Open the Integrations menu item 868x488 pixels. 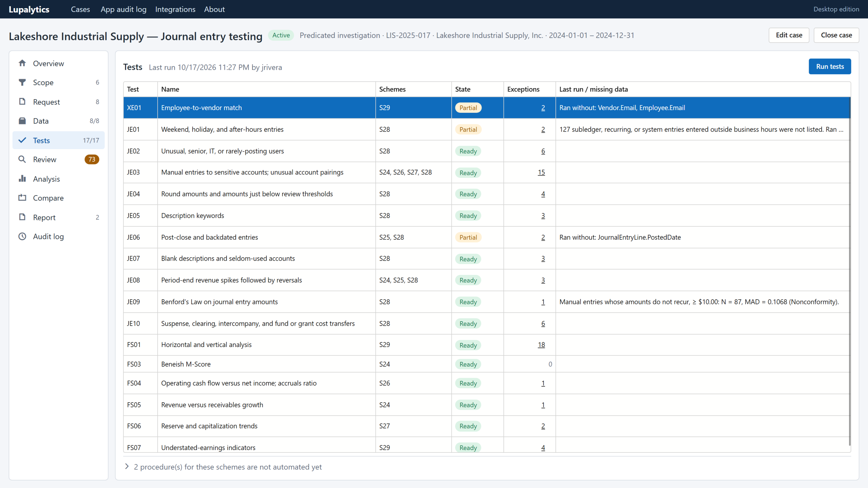175,9
